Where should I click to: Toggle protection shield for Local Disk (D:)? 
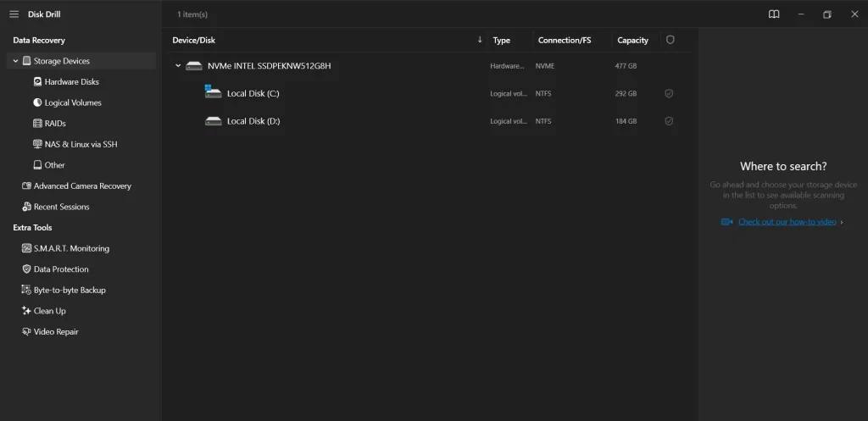pos(669,121)
